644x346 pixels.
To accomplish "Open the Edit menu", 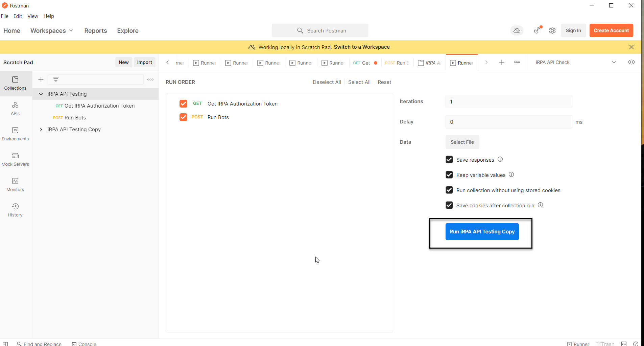I will click(x=18, y=16).
